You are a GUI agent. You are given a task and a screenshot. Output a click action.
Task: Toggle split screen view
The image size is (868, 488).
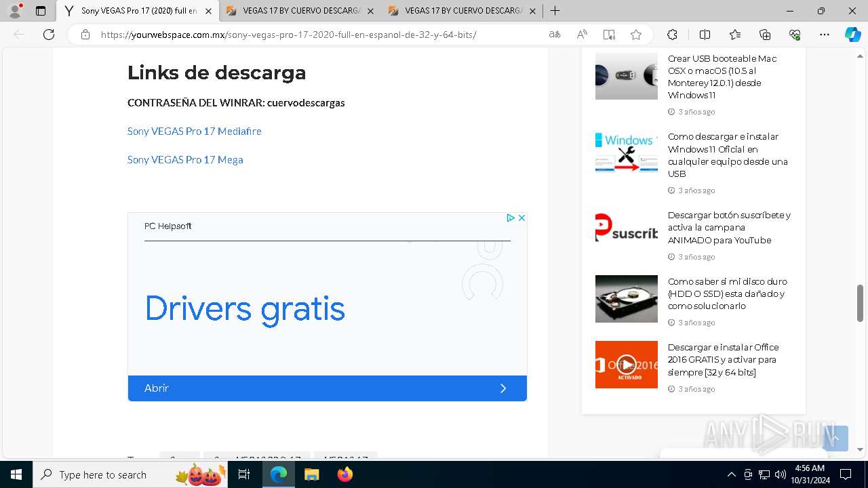pyautogui.click(x=705, y=35)
